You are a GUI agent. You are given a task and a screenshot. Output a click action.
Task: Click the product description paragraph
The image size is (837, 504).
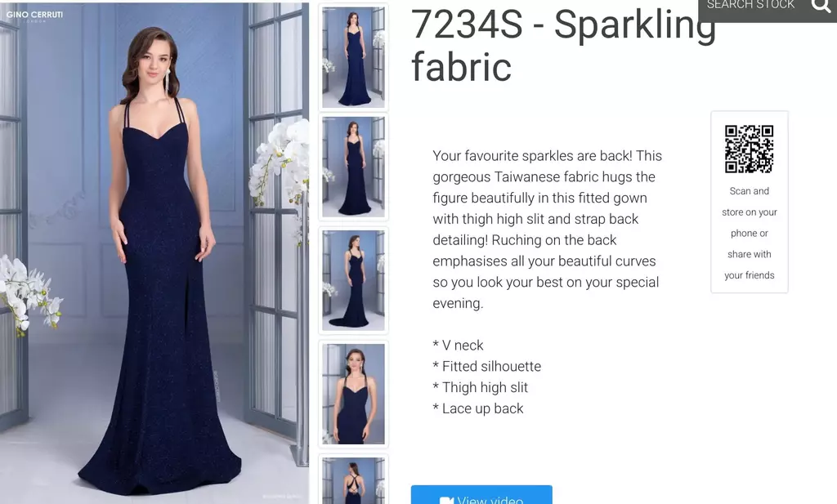(547, 230)
